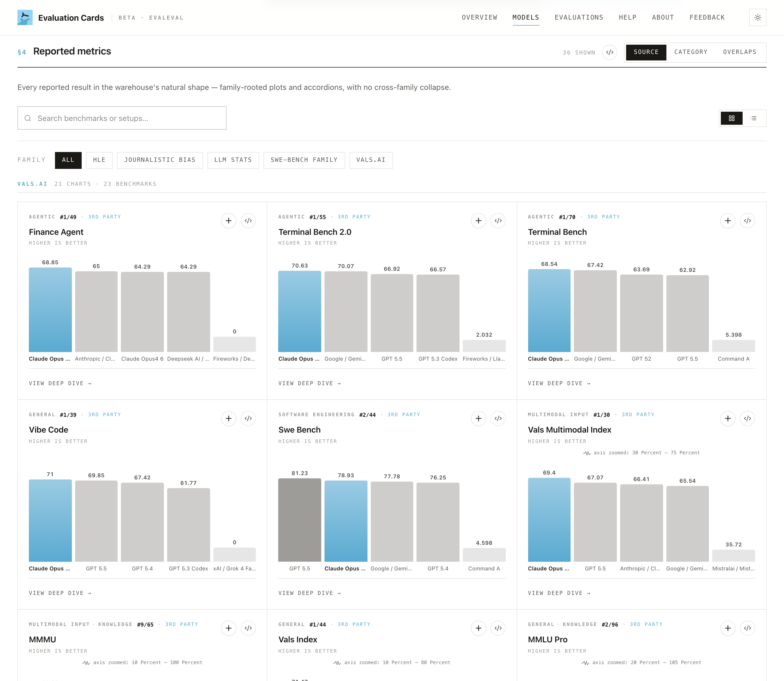The image size is (784, 681).
Task: Add Swe Bench card with plus icon
Action: (x=479, y=418)
